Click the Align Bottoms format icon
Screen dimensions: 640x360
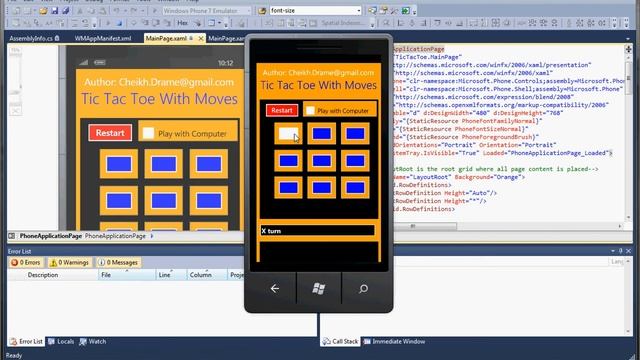(x=459, y=23)
